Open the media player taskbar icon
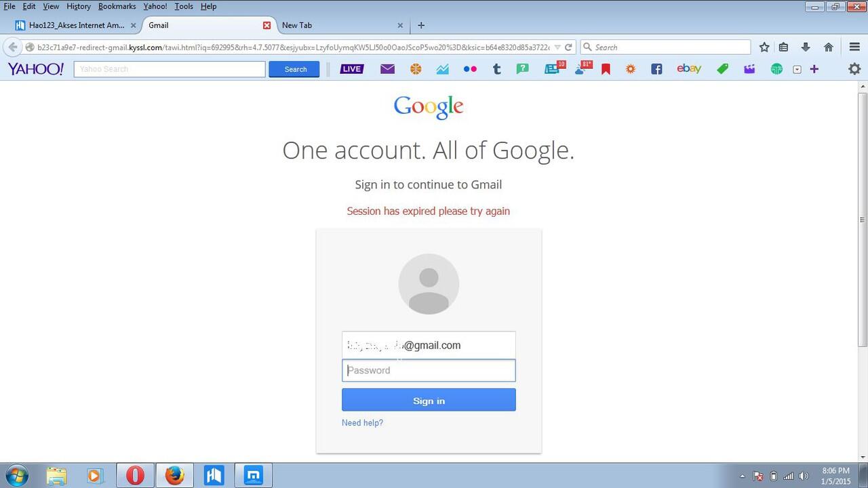Viewport: 868px width, 488px height. click(x=94, y=475)
